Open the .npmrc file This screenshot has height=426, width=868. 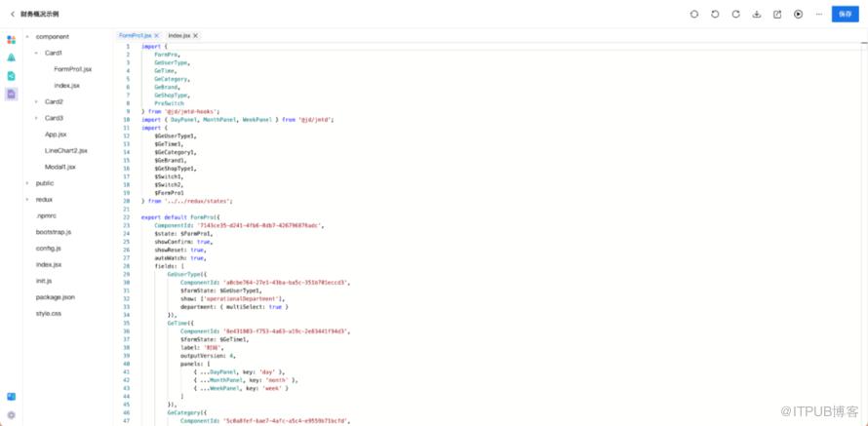[46, 215]
